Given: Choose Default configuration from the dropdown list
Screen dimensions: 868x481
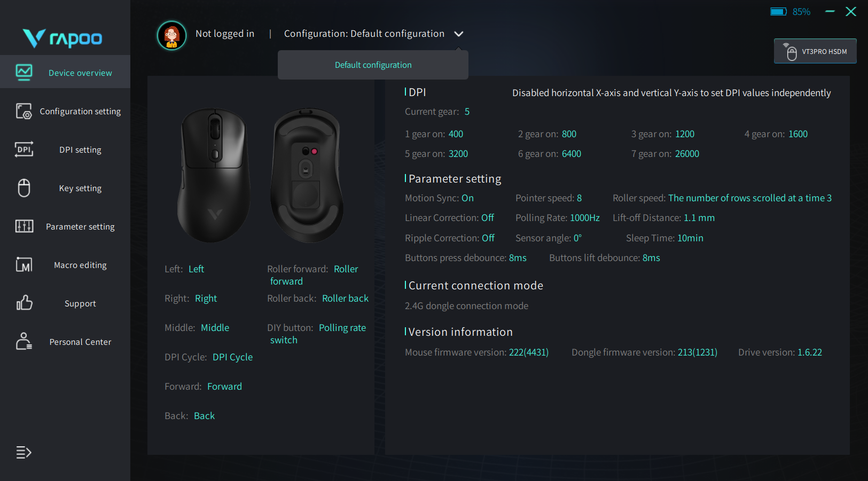Looking at the screenshot, I should [x=373, y=65].
